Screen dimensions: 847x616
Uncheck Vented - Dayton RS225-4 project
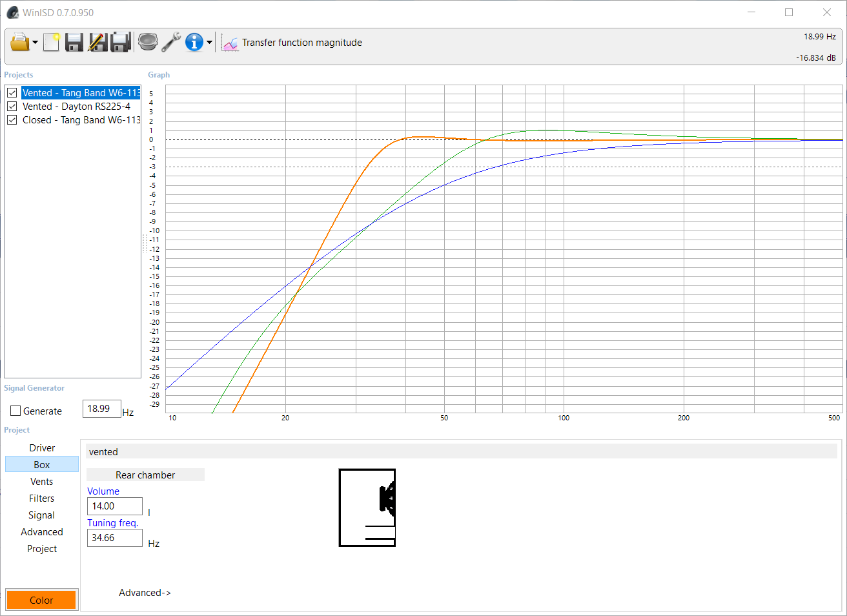pos(12,107)
